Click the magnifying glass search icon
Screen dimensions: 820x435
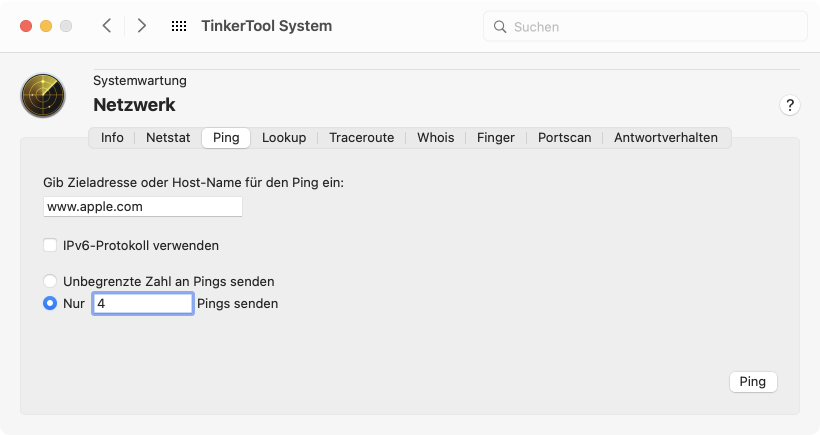click(500, 27)
